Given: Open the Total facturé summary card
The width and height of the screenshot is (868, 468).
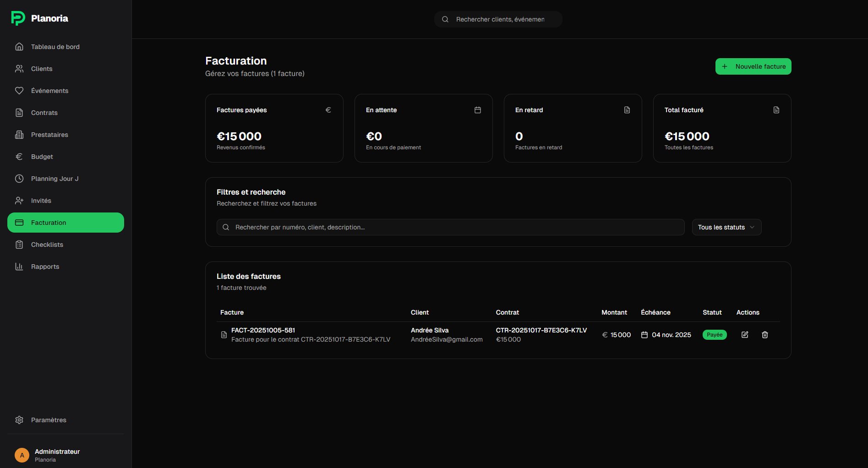Looking at the screenshot, I should point(722,128).
